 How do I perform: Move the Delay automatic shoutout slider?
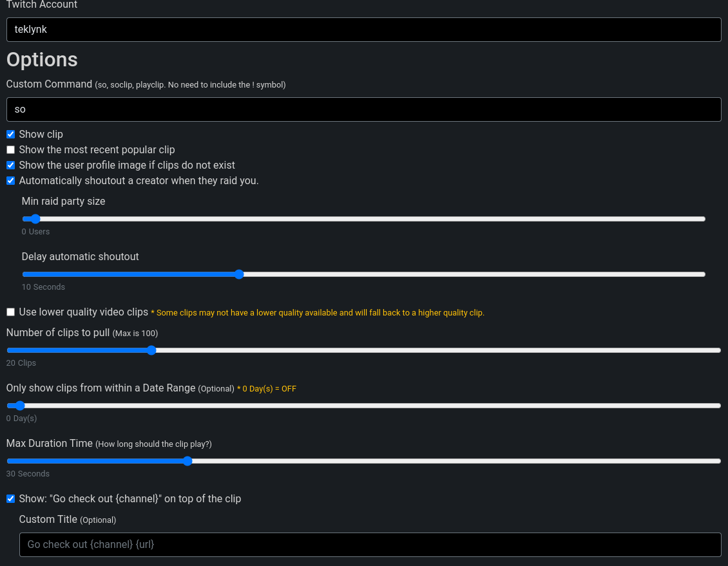(x=239, y=274)
